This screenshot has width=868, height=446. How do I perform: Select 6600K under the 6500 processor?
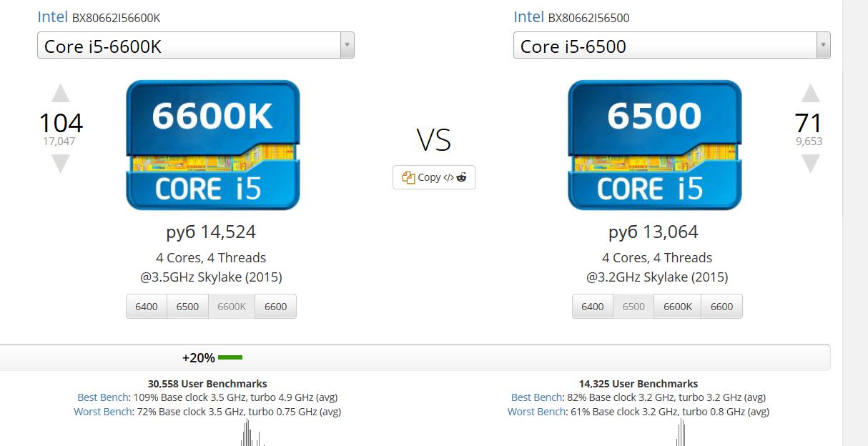click(x=678, y=307)
